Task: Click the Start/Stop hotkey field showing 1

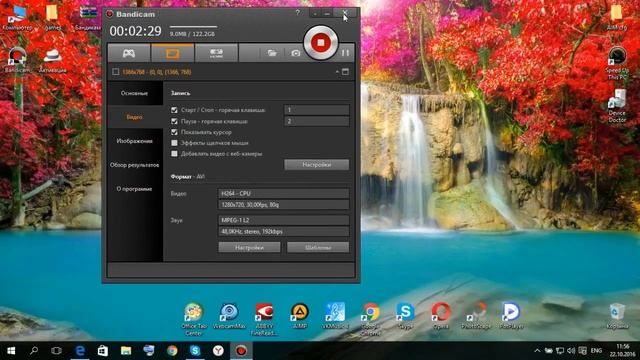Action: pos(317,110)
